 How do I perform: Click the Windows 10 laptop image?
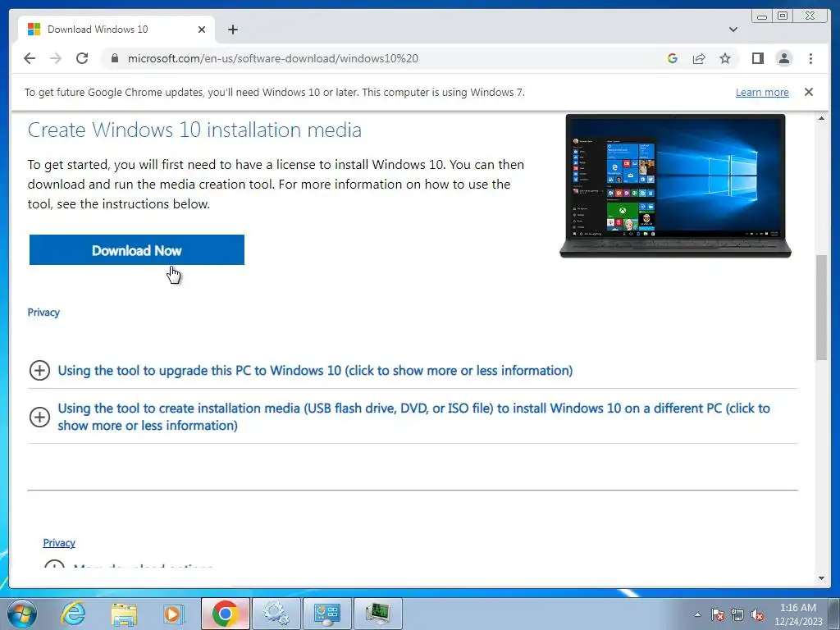pos(675,186)
